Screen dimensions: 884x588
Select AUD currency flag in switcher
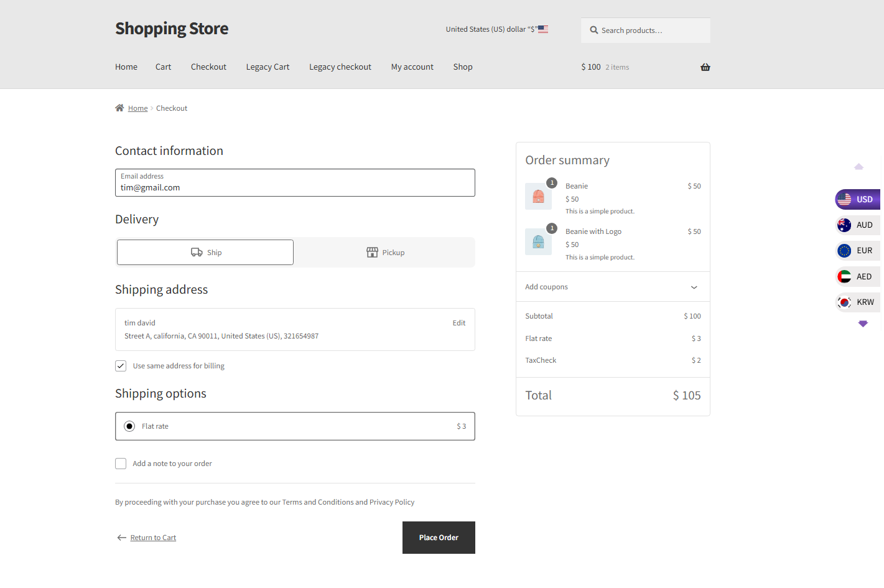(x=844, y=225)
